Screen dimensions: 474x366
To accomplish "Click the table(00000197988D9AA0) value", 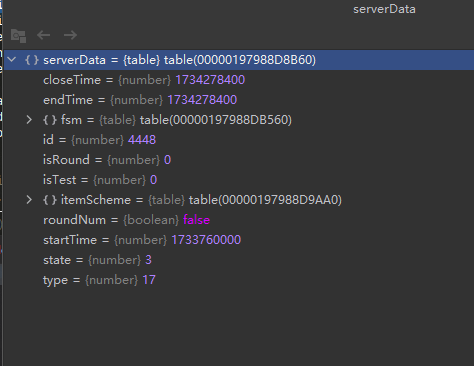I will point(265,200).
